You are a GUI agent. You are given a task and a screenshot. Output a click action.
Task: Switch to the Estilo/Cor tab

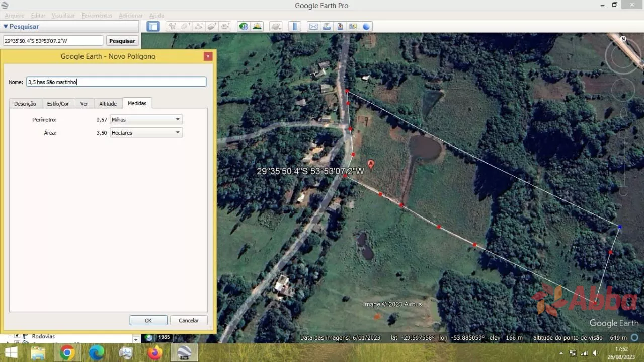(58, 104)
